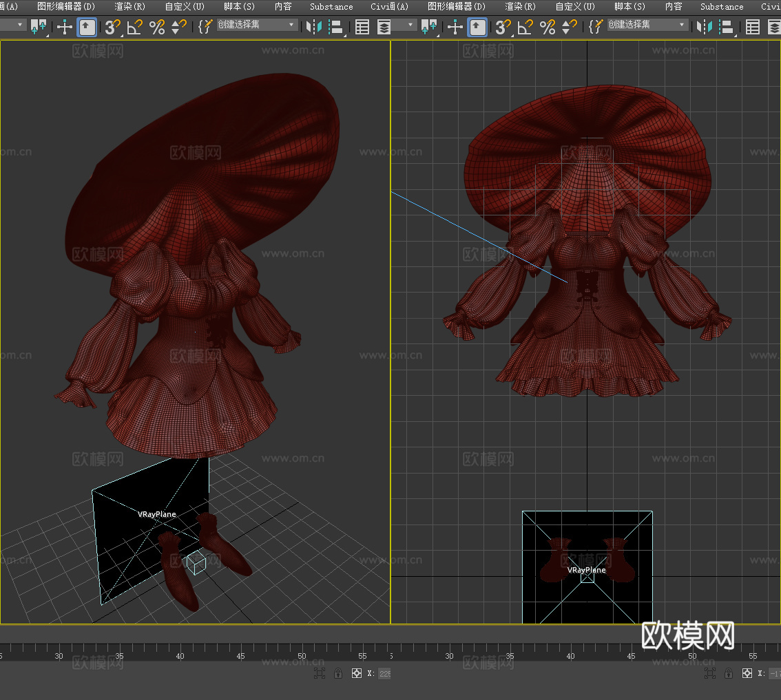Click Isolate Selection icon in right status bar

click(710, 674)
